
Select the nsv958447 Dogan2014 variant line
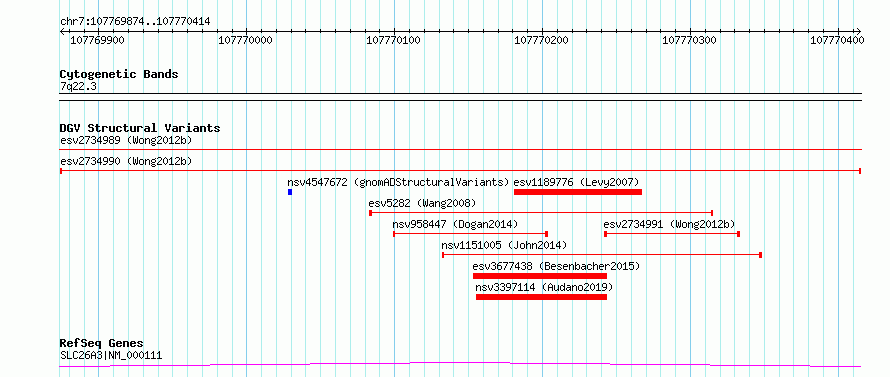[x=471, y=234]
